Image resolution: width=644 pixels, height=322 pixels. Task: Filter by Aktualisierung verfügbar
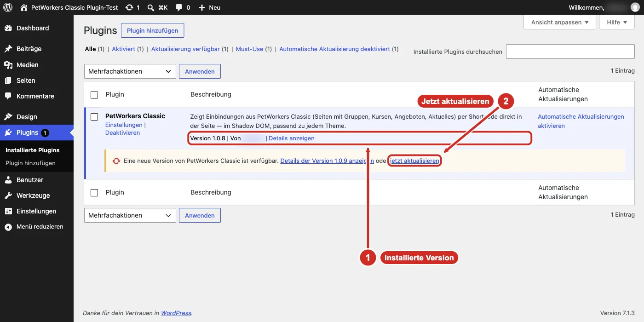click(185, 49)
